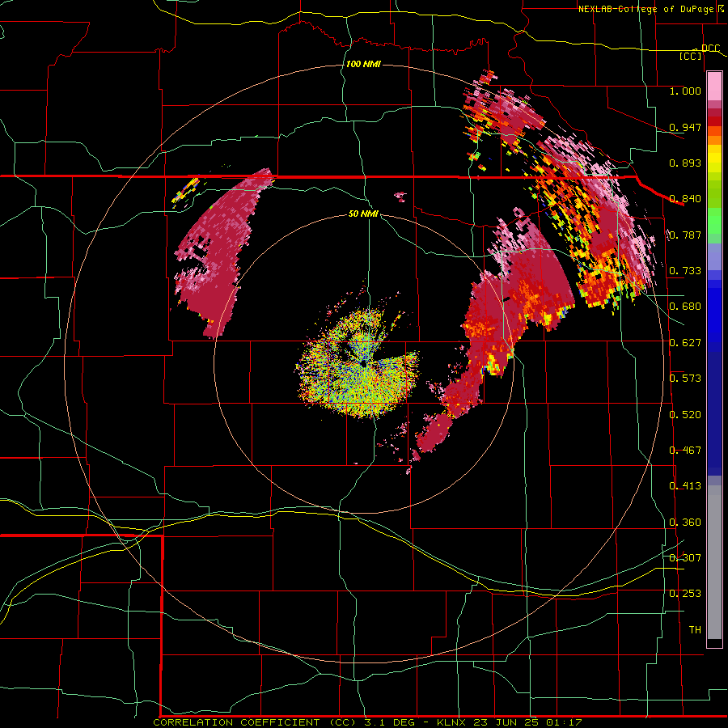Select the 0.520 scale value

pos(685,415)
